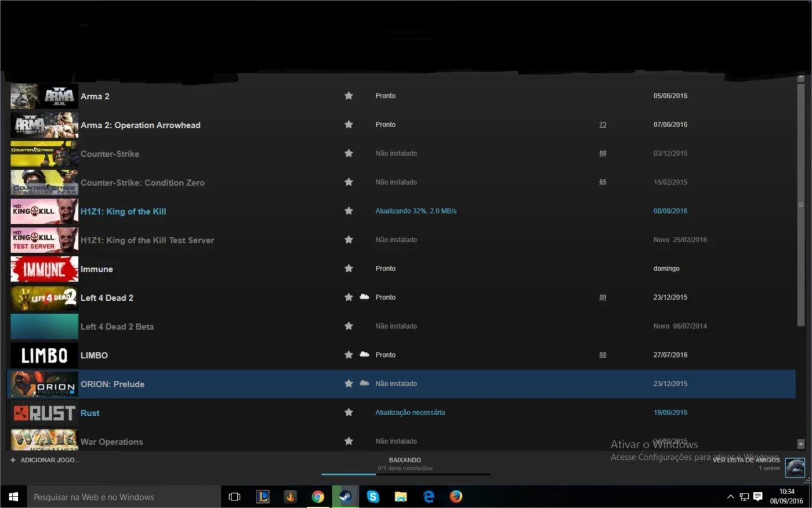Open Microsoft Edge from the taskbar
Viewport: 812px width, 508px height.
tap(429, 496)
